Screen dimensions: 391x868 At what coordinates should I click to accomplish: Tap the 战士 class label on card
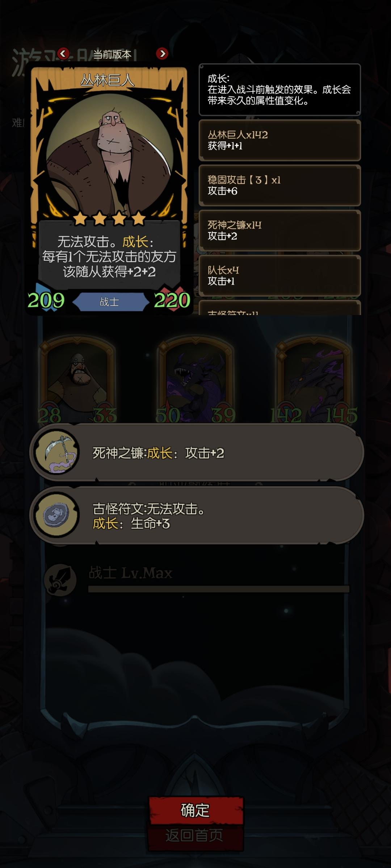tap(109, 302)
